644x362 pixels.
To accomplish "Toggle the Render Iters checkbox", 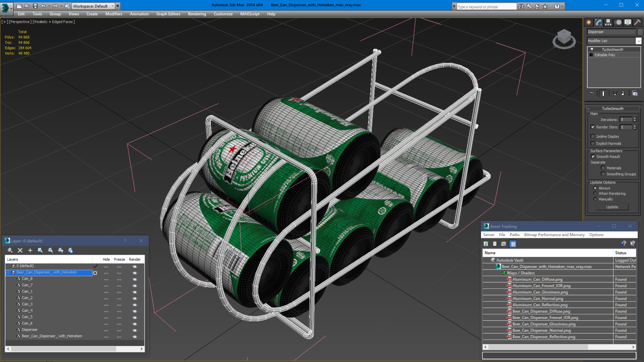I will (x=593, y=127).
